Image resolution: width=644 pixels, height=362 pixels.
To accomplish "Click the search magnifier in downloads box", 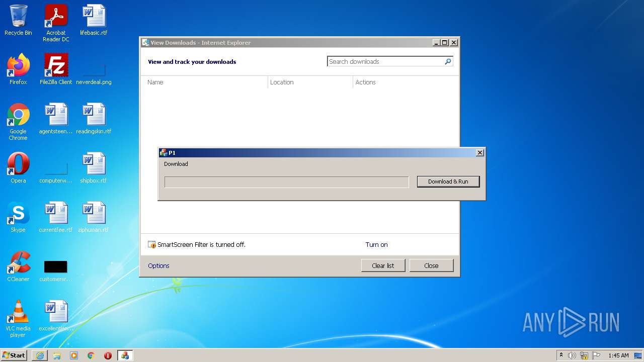I will click(448, 61).
